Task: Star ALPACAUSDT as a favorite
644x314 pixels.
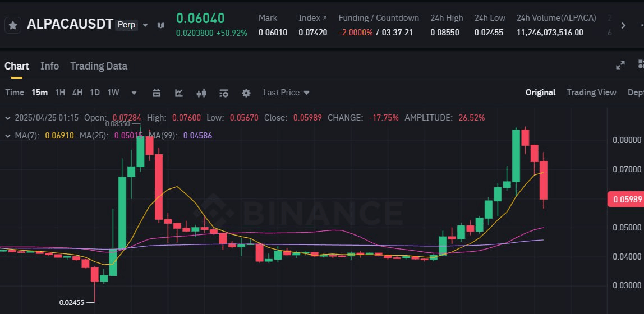Action: click(13, 25)
